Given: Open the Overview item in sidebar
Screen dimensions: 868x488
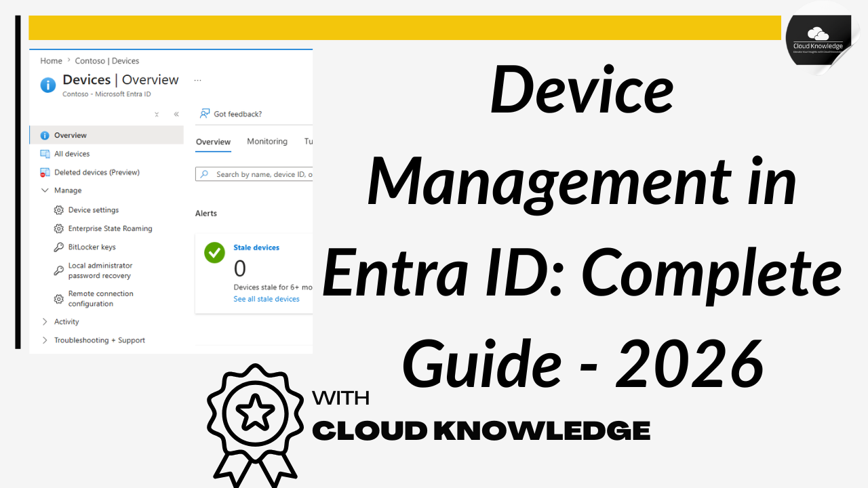Looking at the screenshot, I should [106, 135].
